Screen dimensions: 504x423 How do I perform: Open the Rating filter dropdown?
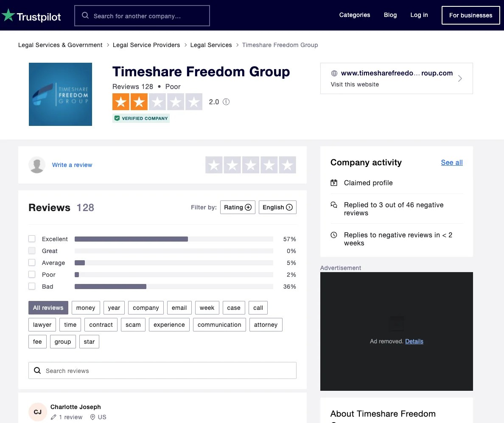(238, 207)
